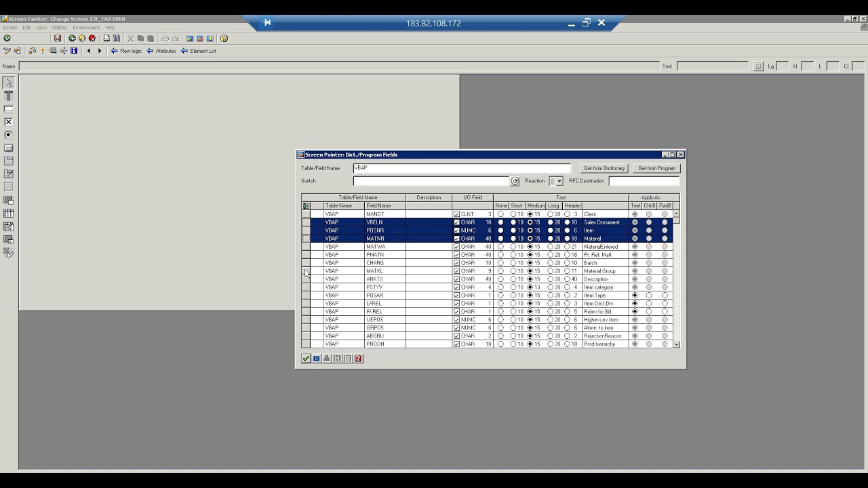Toggle the I/O Field checkbox for ARKTX
Viewport: 868px width, 488px height.
(456, 279)
